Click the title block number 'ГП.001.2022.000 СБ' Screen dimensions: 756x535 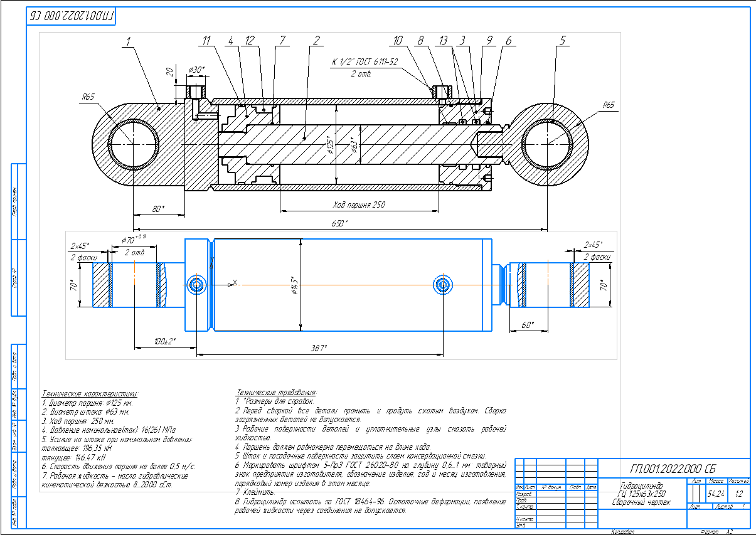[674, 468]
